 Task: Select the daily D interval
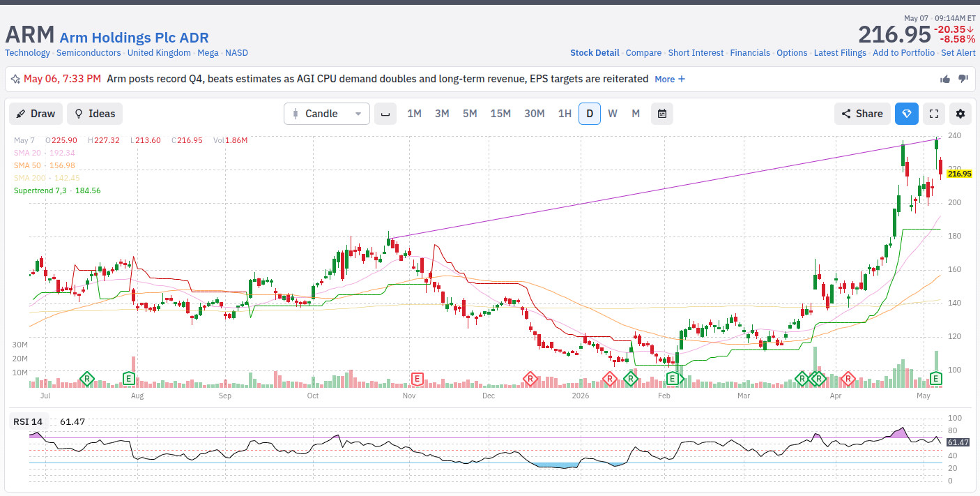pos(590,114)
